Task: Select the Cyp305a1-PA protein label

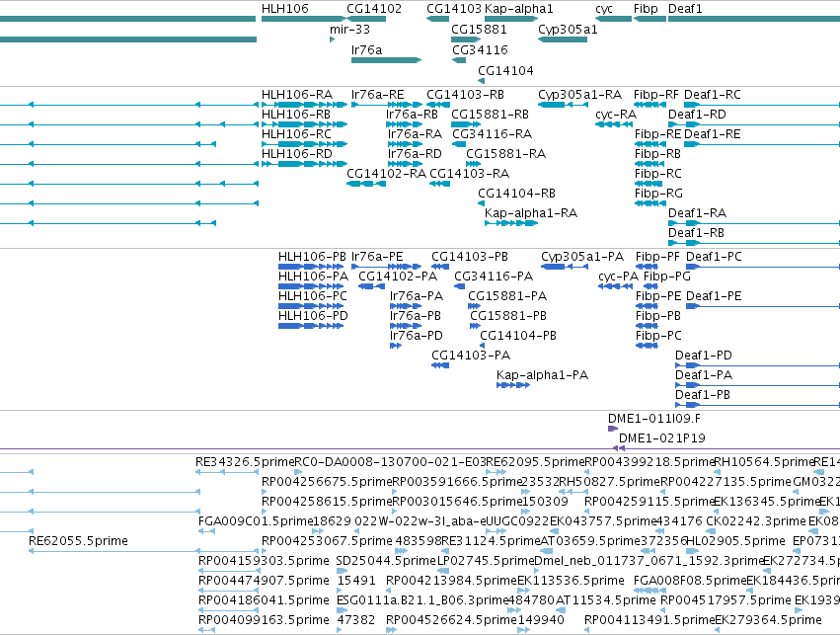Action: click(x=582, y=257)
